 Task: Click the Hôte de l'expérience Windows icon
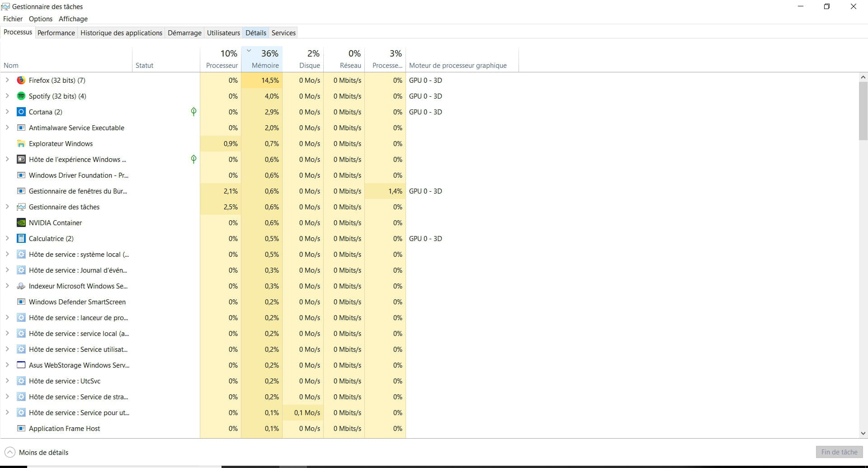click(21, 159)
